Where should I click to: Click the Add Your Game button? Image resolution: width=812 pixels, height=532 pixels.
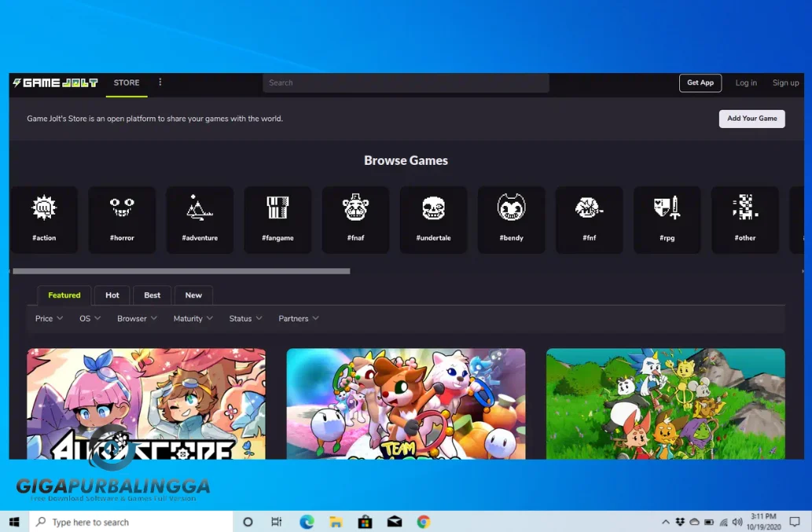[x=752, y=119]
